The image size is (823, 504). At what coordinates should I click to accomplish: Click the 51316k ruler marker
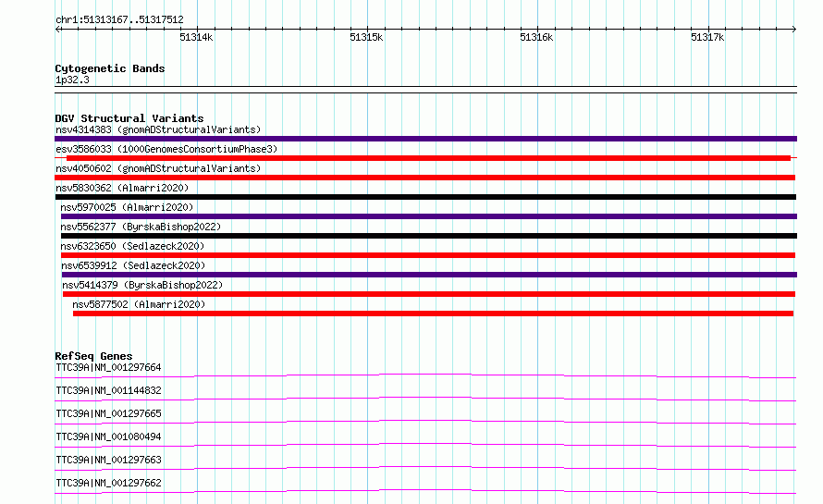pyautogui.click(x=536, y=37)
